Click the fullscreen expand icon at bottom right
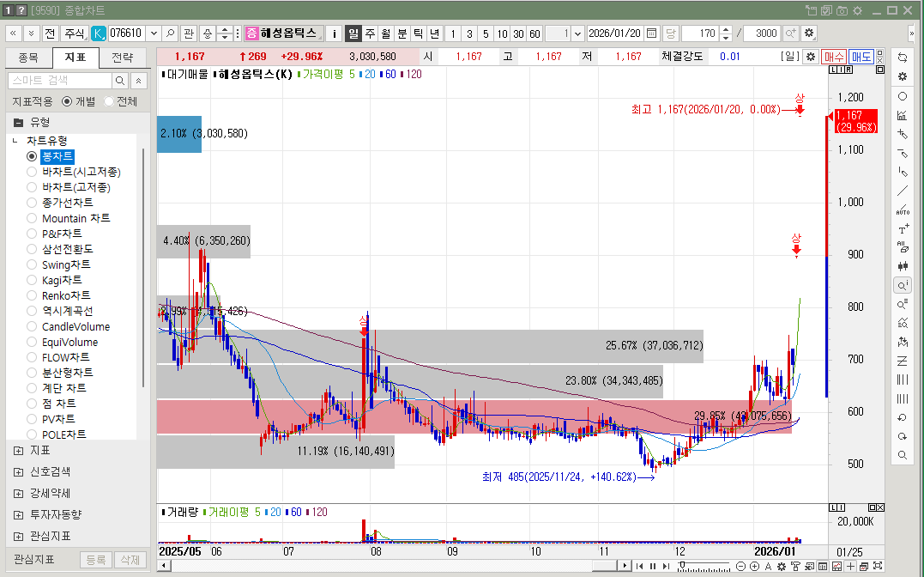The image size is (924, 577). click(878, 567)
